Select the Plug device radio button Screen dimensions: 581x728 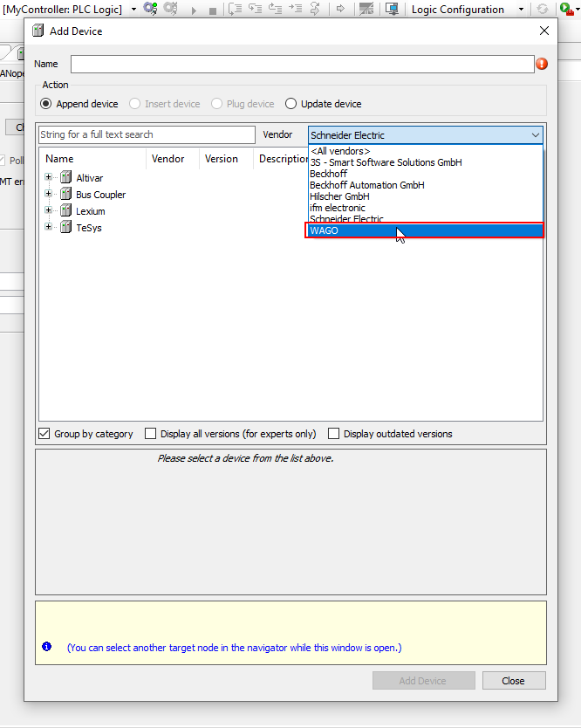click(216, 104)
